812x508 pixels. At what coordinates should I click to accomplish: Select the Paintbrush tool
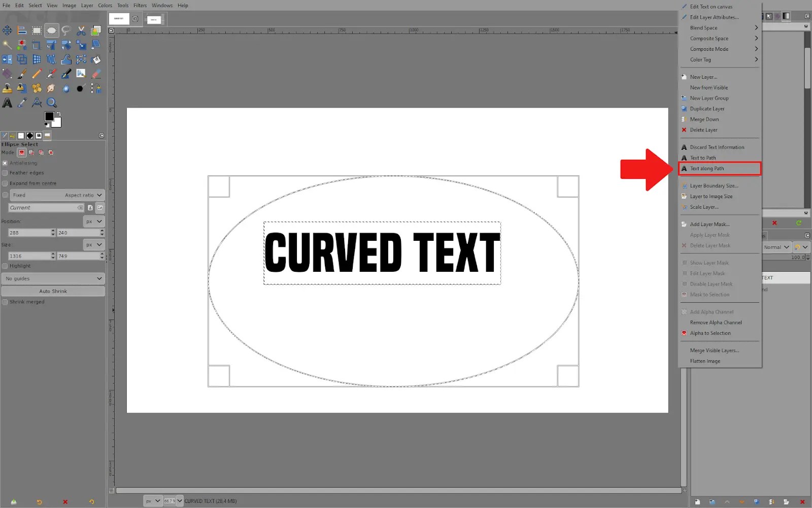coord(22,73)
